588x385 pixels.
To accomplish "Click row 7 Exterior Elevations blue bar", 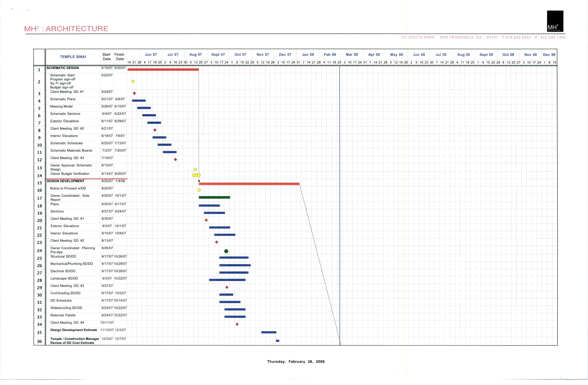I will click(154, 123).
